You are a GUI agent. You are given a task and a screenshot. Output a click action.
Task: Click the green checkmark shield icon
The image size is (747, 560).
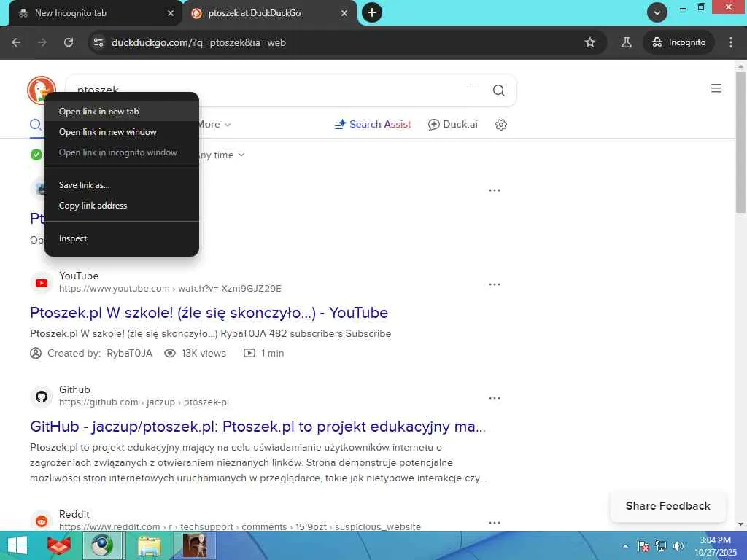(x=36, y=155)
